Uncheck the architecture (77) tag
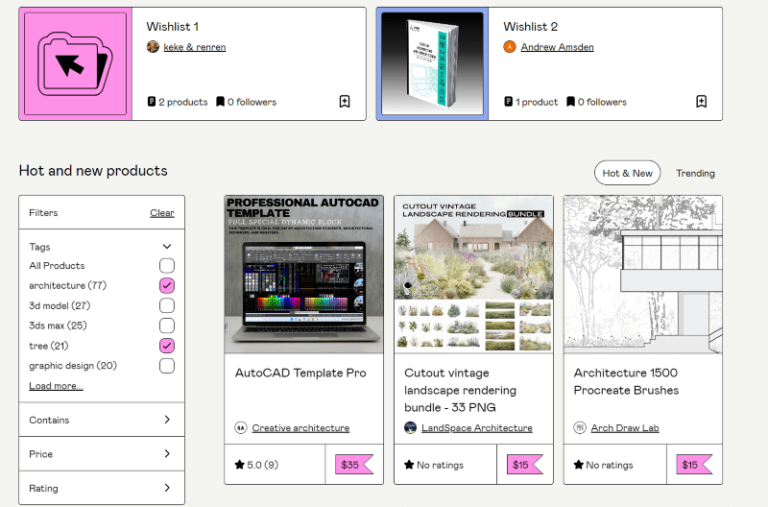 pos(167,285)
